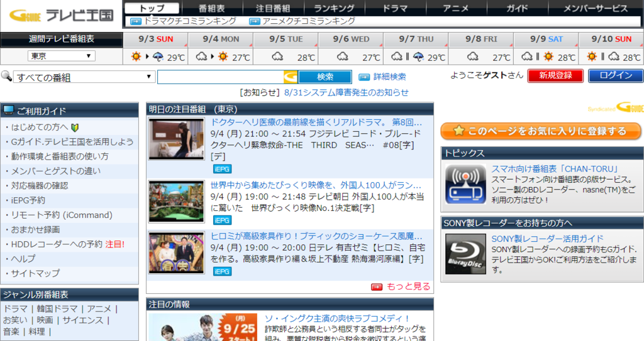Screen dimensions: 644x341
Task: Click the arrow icon beside ドラマクチコミランキング
Action: point(136,21)
